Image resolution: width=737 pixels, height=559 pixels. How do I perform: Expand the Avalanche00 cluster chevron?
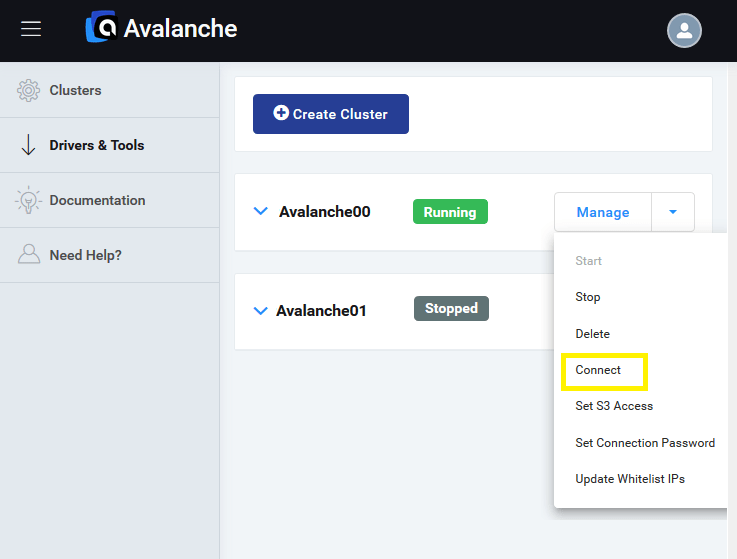click(x=260, y=211)
